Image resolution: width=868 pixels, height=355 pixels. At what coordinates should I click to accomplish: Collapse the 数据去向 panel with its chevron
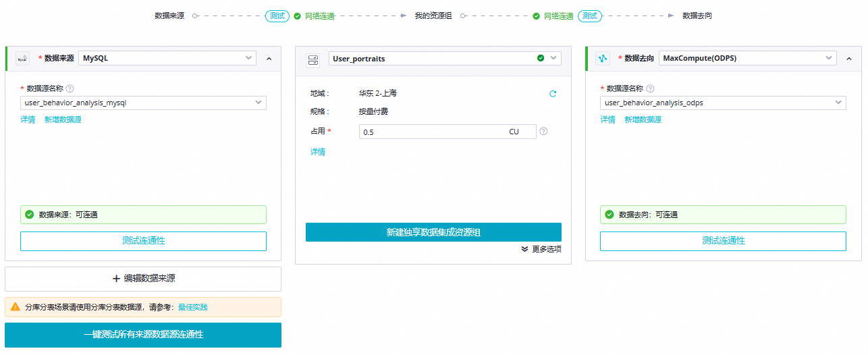point(849,59)
